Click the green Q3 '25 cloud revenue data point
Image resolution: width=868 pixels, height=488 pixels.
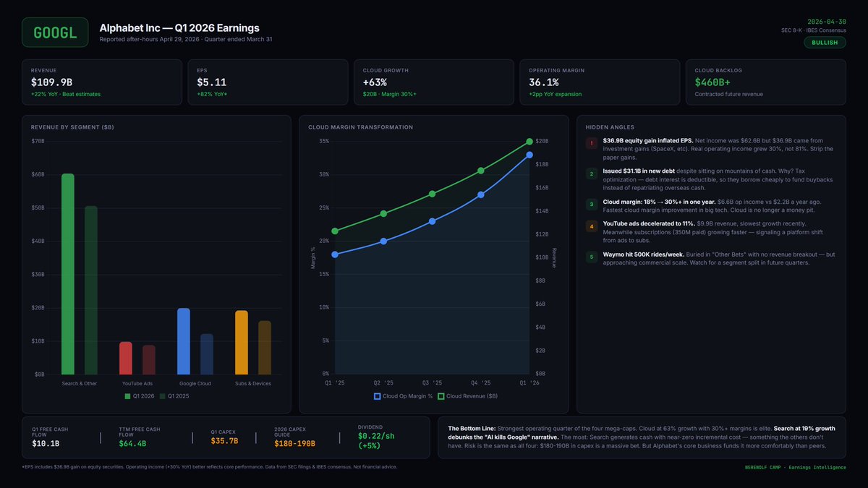pyautogui.click(x=432, y=194)
